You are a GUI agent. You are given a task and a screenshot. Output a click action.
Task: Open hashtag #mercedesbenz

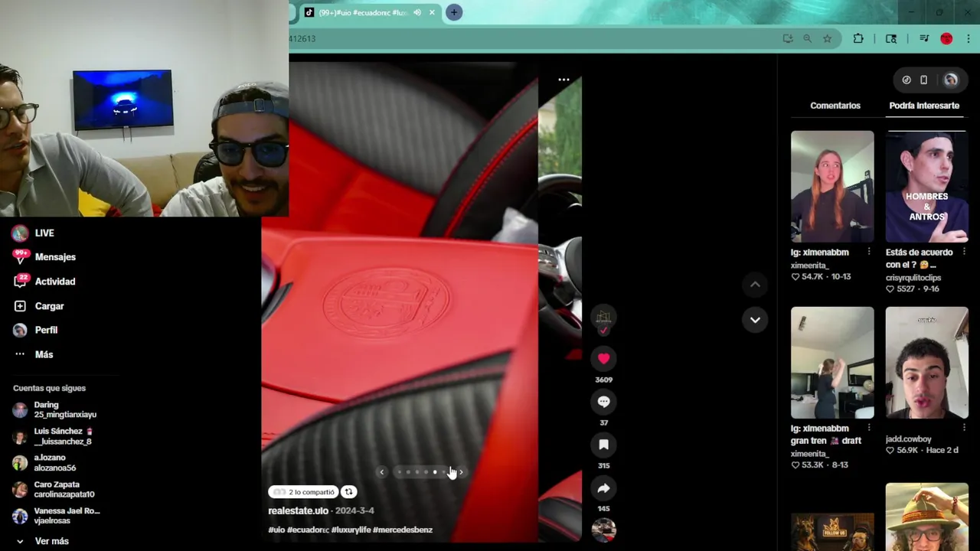point(403,530)
